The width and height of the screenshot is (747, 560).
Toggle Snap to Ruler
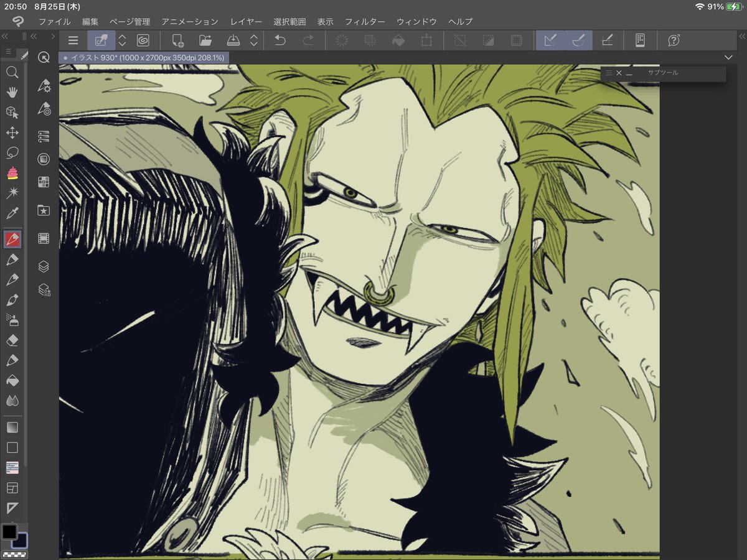[x=550, y=40]
